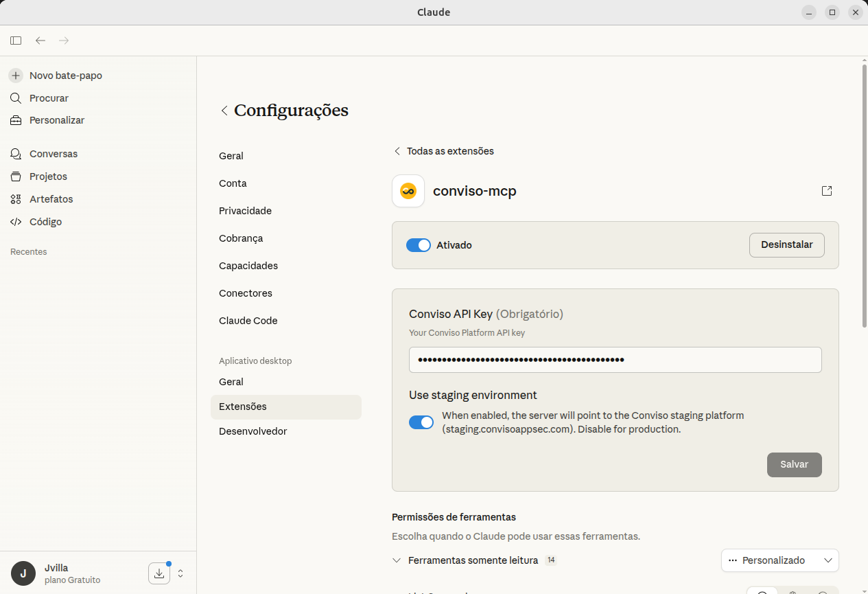Screen dimensions: 868x594
Task: Expand the Jvilla account menu chevrons
Action: [x=180, y=573]
